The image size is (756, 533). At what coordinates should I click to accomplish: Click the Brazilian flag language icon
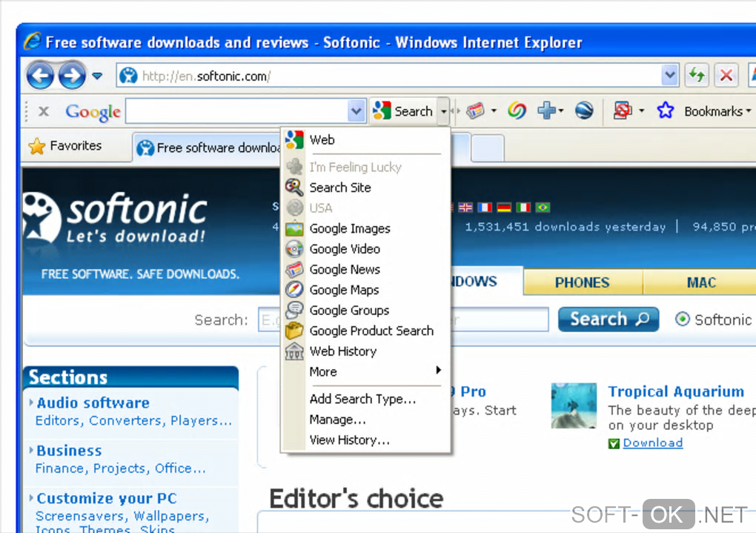(x=543, y=208)
